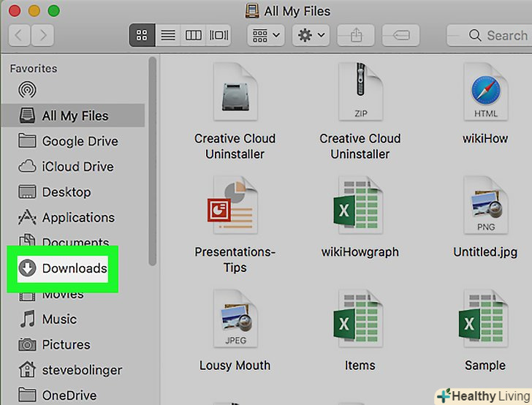Open the Action gear menu
The width and height of the screenshot is (532, 405).
311,35
